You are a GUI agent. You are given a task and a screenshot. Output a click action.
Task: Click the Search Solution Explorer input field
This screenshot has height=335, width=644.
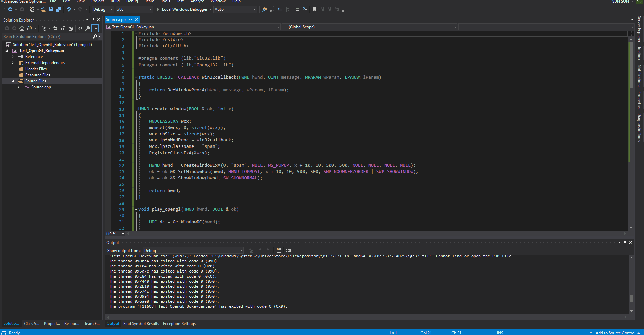coord(47,37)
